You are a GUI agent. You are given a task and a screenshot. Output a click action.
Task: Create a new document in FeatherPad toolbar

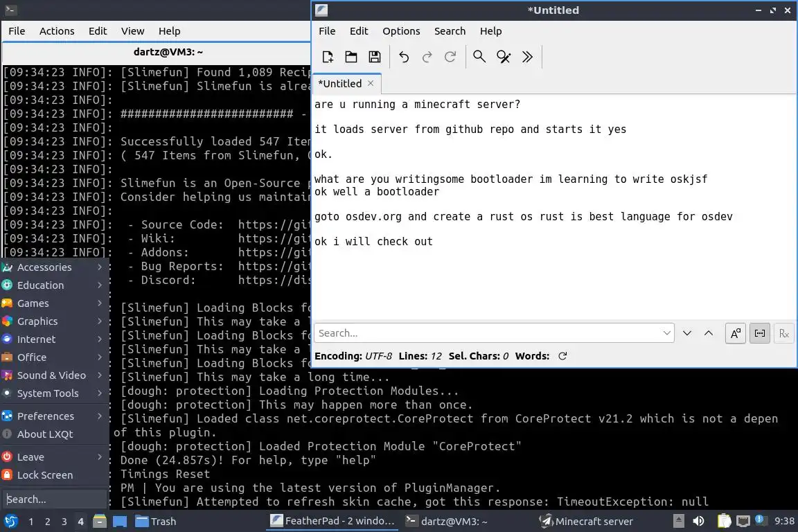click(x=328, y=57)
